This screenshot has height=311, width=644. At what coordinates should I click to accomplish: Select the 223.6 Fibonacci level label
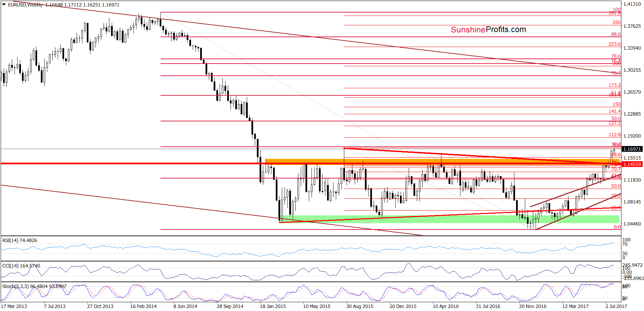coord(615,44)
